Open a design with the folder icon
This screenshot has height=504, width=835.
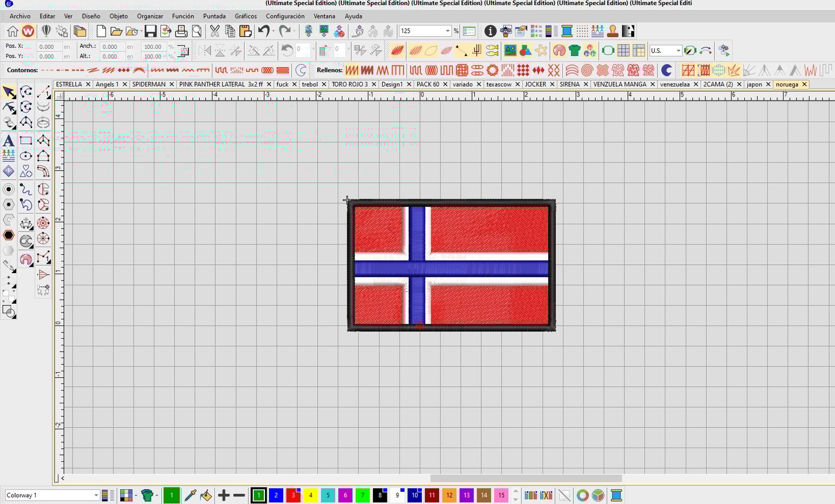[116, 31]
